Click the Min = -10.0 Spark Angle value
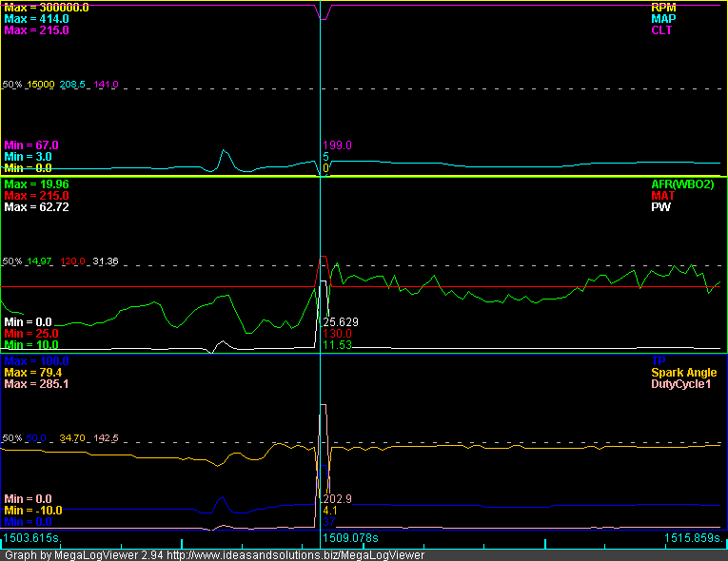This screenshot has height=561, width=728. [33, 511]
